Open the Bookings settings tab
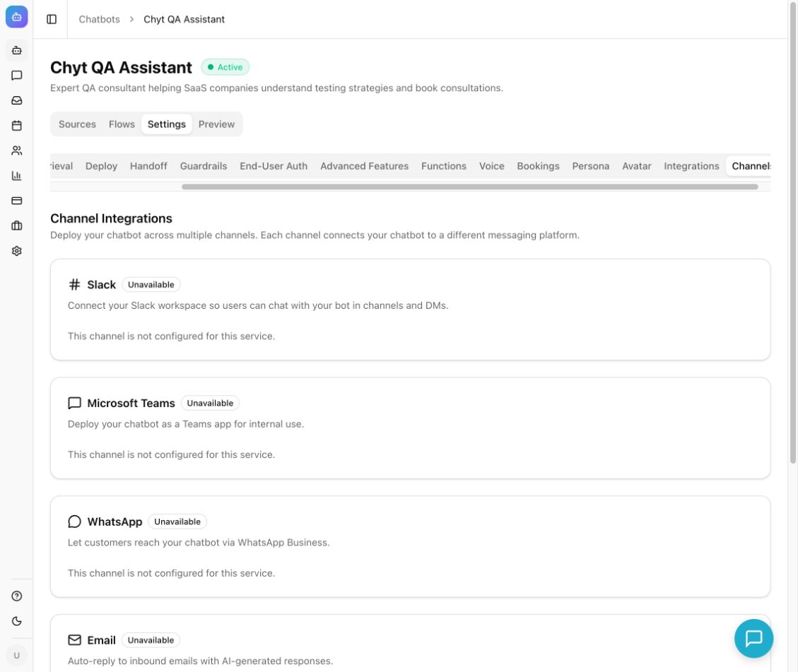 pyautogui.click(x=538, y=166)
